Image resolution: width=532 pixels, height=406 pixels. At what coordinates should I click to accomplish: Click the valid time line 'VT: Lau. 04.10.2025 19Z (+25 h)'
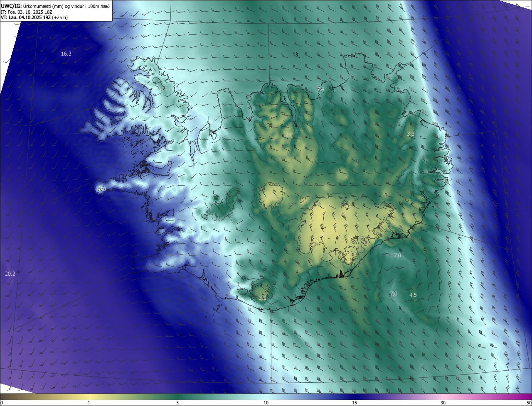coord(34,17)
